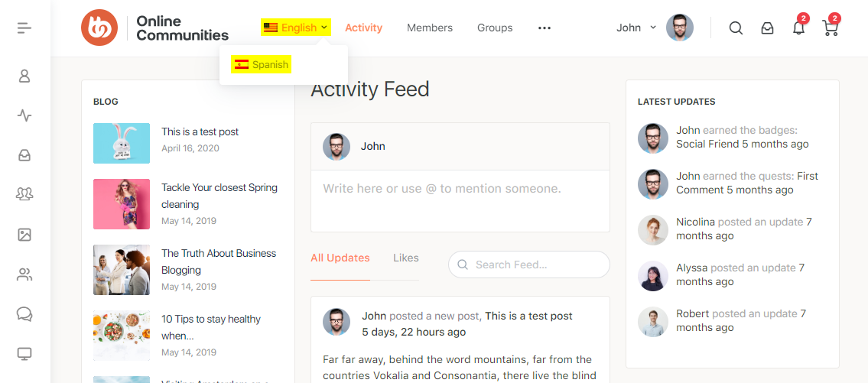Viewport: 868px width, 383px height.
Task: Open the groups icon in sidebar
Action: pyautogui.click(x=24, y=195)
